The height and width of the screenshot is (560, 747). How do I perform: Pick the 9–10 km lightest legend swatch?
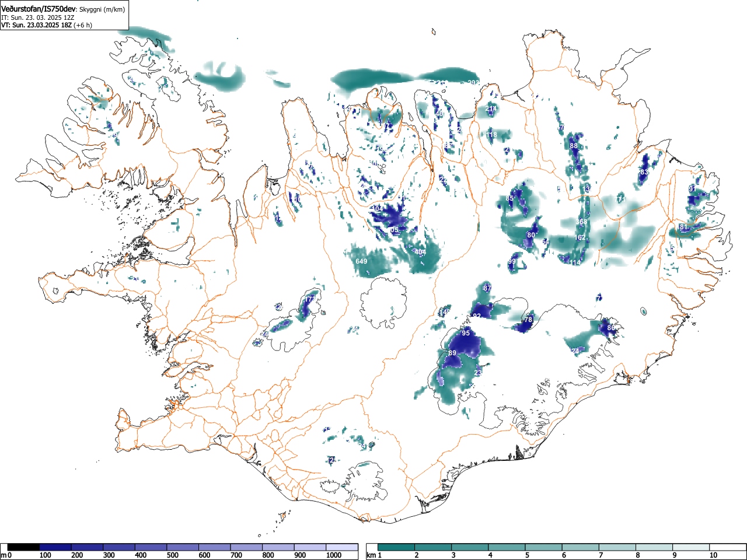coord(691,547)
